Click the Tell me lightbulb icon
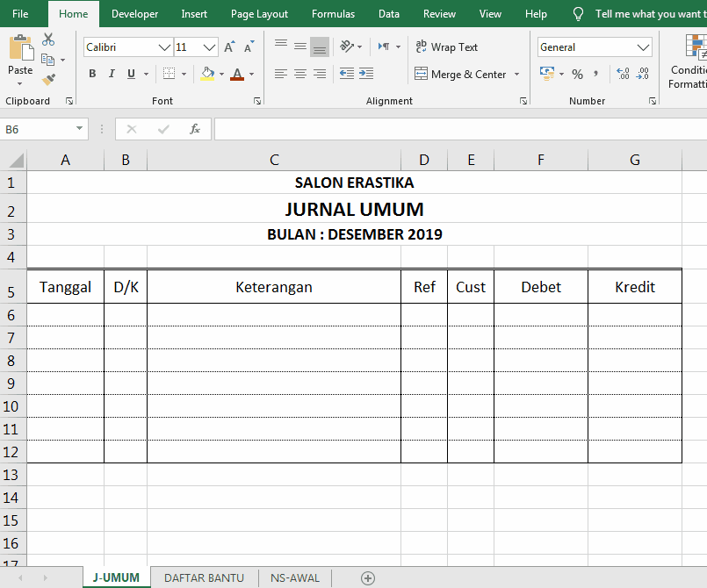Viewport: 707px width, 588px height. coord(578,14)
